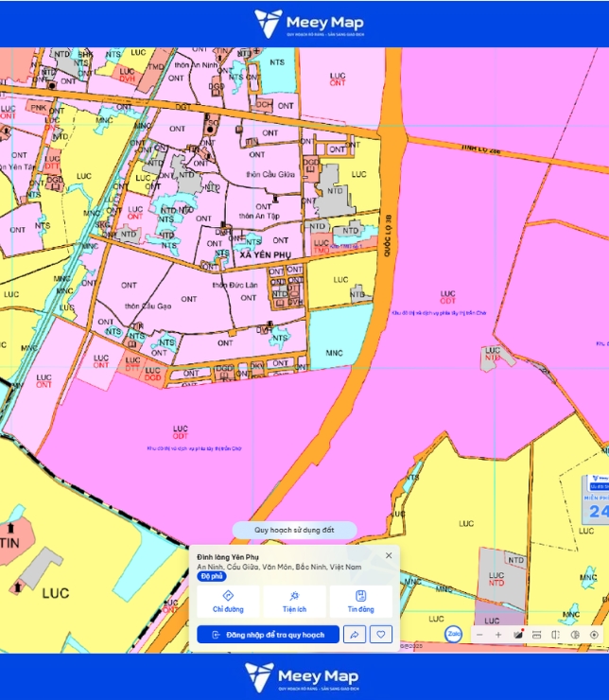Click thôn Đức Lân label on map
Image resolution: width=609 pixels, height=700 pixels.
coord(235,285)
